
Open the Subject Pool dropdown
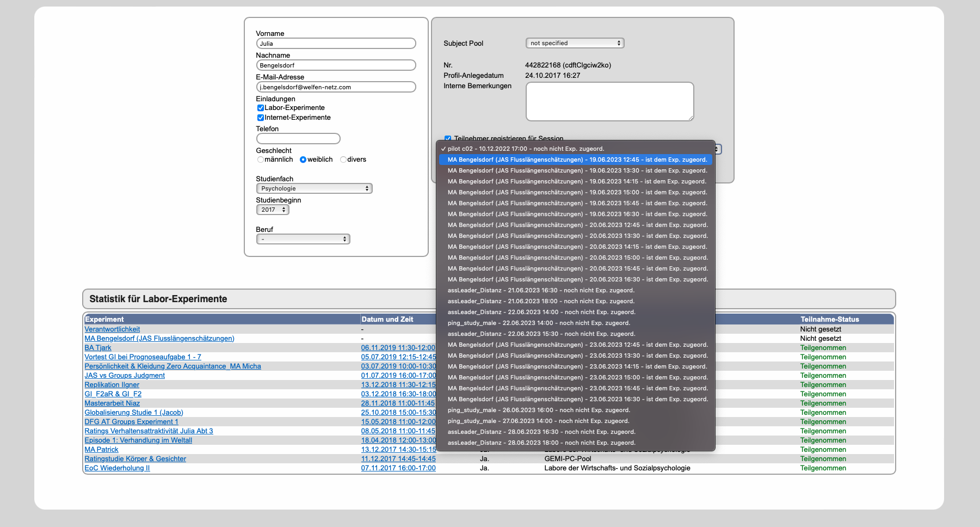tap(575, 43)
